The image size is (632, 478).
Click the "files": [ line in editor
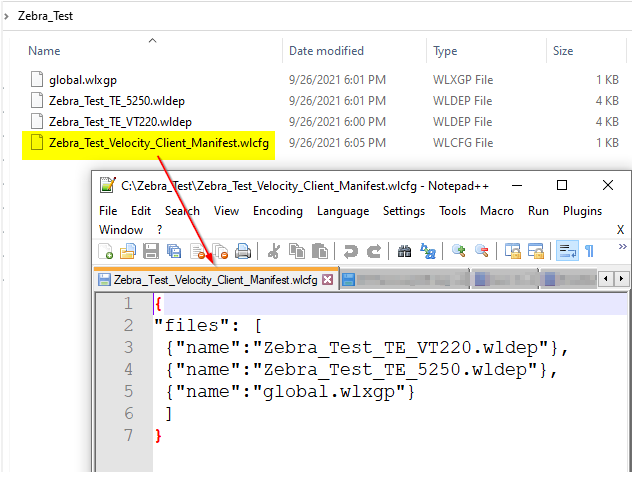click(208, 326)
